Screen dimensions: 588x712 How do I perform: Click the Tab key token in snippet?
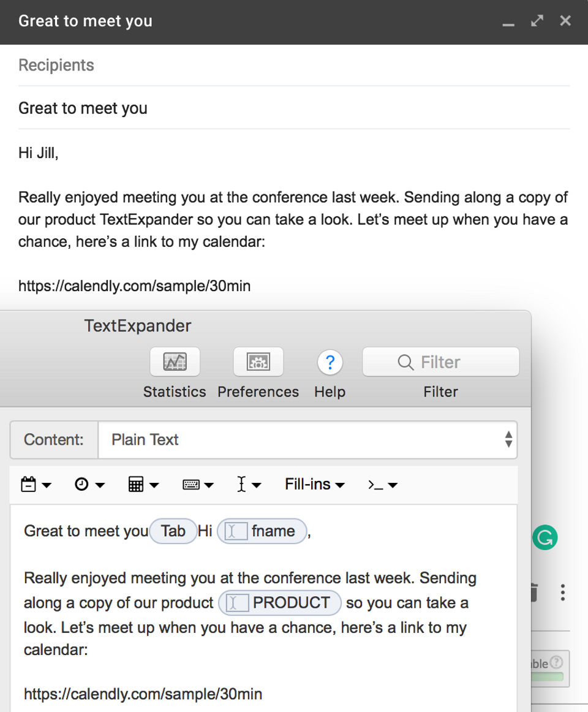173,531
